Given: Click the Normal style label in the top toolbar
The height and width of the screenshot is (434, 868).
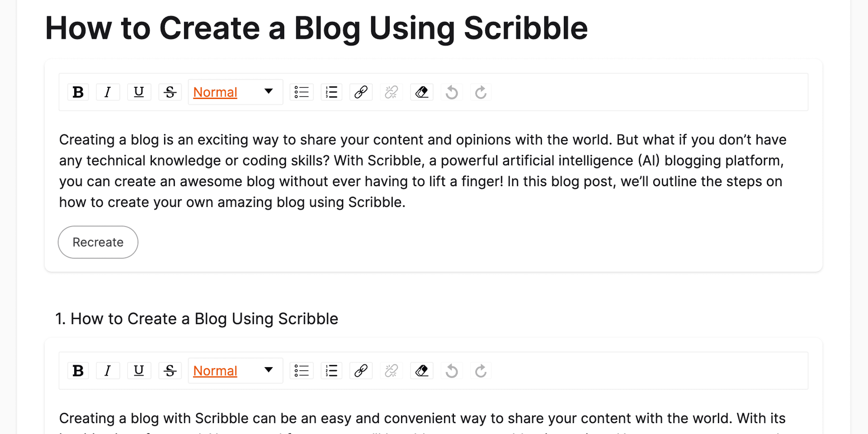Looking at the screenshot, I should [x=215, y=92].
